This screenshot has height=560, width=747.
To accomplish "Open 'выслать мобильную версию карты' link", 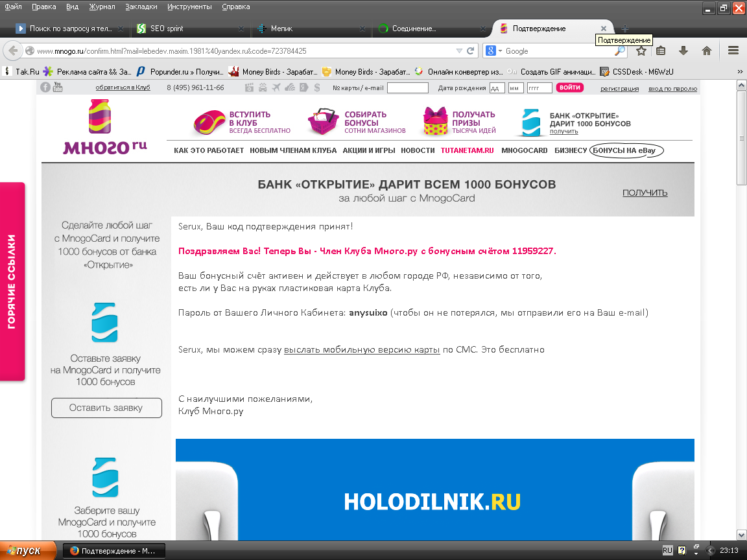I will click(362, 349).
